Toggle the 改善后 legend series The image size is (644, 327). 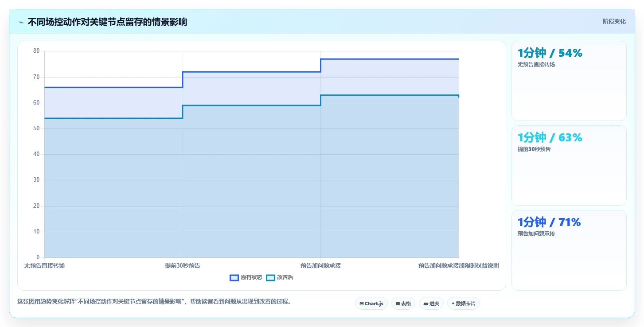(x=279, y=277)
